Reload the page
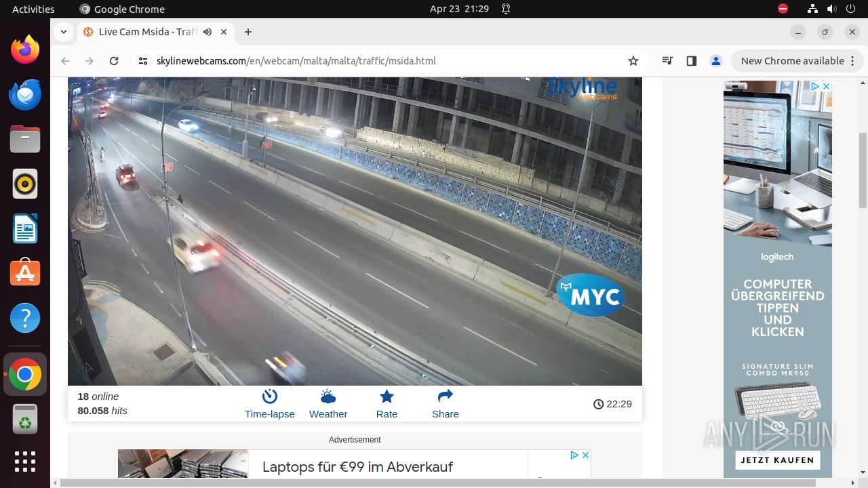Screen dimensions: 868x488 pyautogui.click(x=114, y=61)
